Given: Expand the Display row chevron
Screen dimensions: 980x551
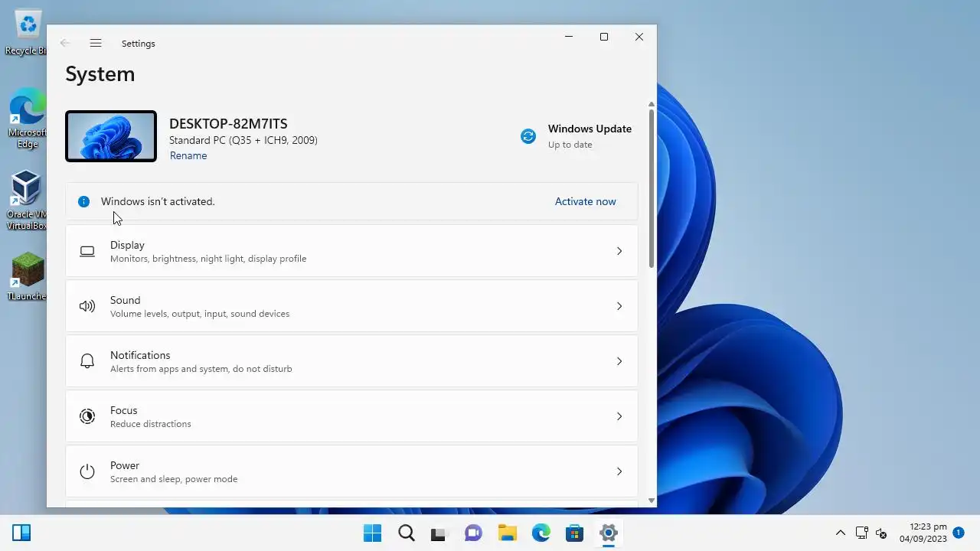Looking at the screenshot, I should (x=619, y=251).
